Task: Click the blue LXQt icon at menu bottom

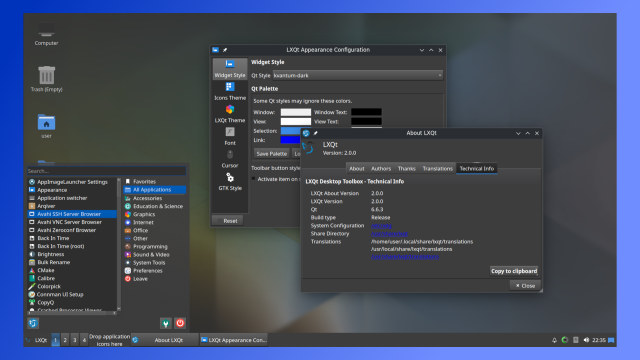Action: [33, 323]
